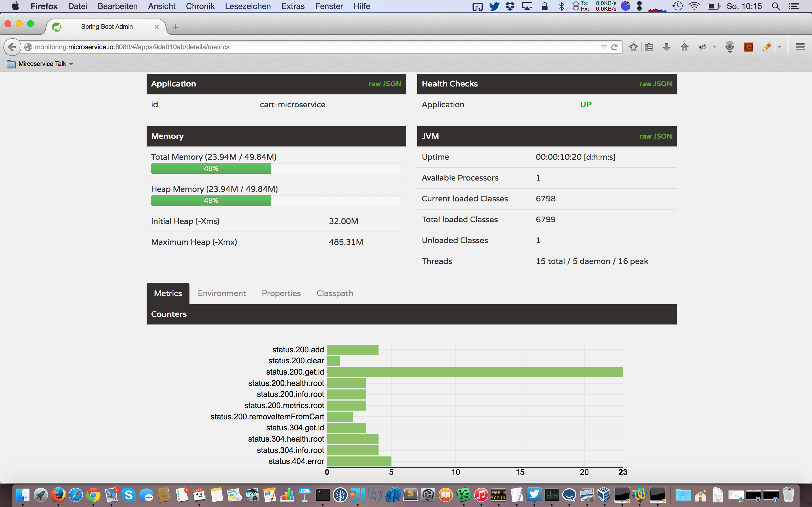Screen dimensions: 812x507
Task: Open Firefox hamburger menu
Action: (800, 47)
